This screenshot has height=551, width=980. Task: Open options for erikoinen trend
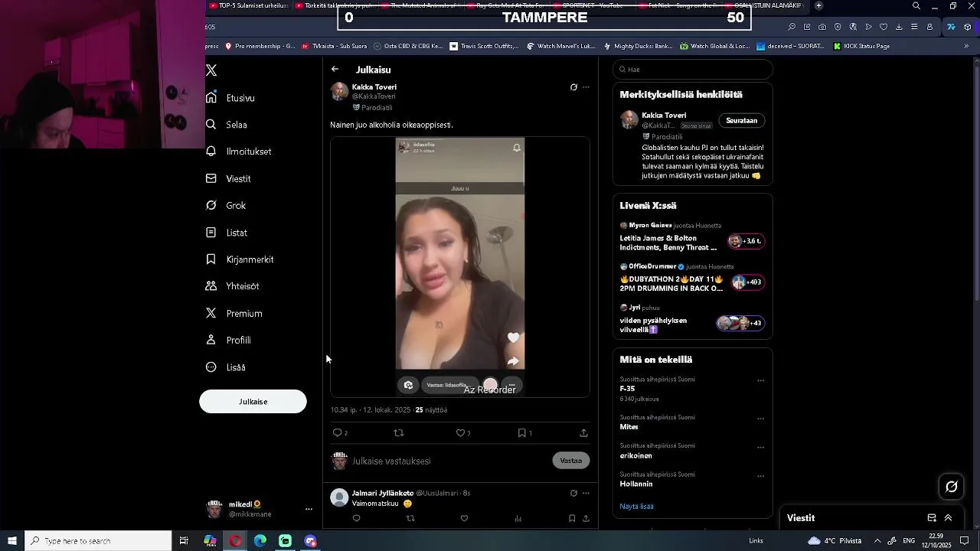click(760, 447)
